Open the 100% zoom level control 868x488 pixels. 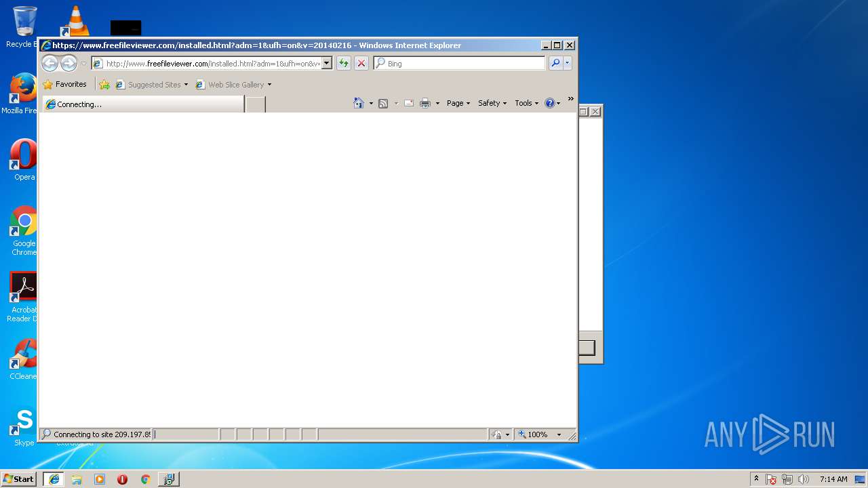point(534,434)
